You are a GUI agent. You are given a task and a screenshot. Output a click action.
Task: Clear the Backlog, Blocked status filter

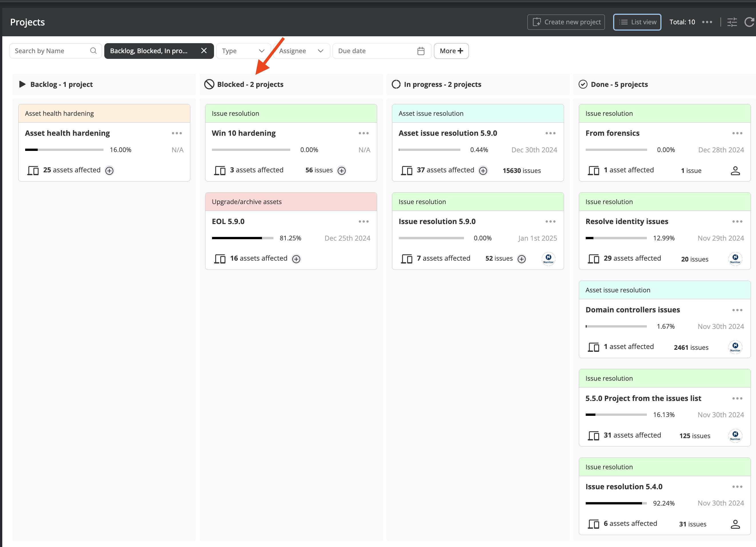tap(204, 51)
